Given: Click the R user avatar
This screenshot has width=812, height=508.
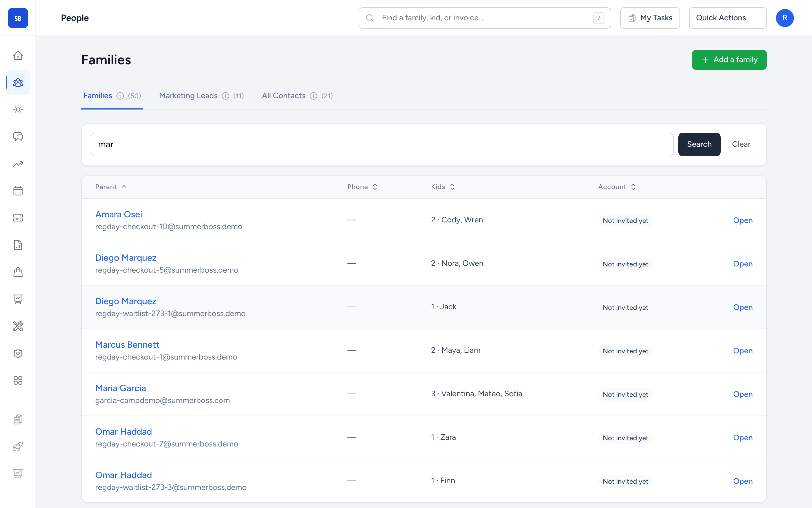Looking at the screenshot, I should 784,18.
